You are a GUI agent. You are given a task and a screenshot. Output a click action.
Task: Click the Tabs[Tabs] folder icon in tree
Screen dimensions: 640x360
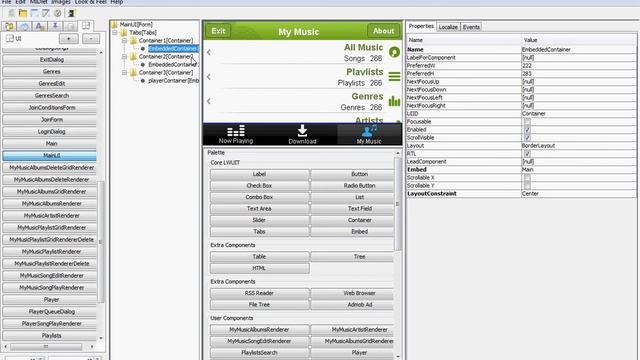pos(124,32)
